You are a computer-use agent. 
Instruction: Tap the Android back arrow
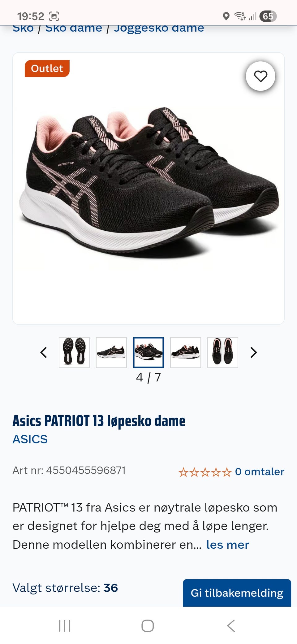click(x=231, y=626)
